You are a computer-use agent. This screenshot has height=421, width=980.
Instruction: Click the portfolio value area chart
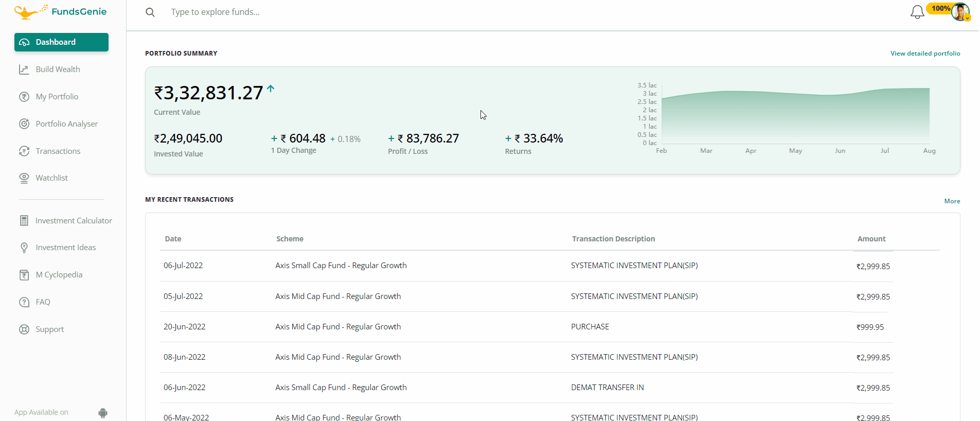(x=795, y=116)
